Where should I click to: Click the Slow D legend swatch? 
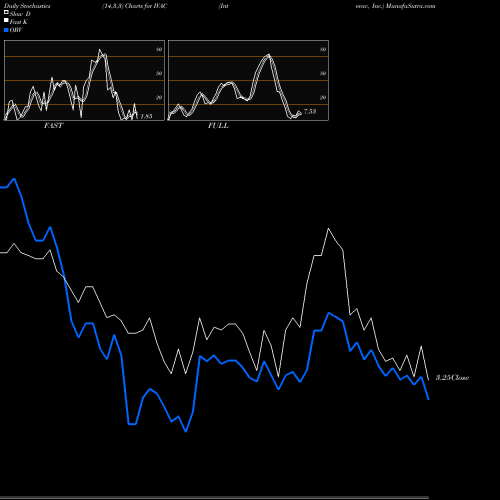click(6, 13)
